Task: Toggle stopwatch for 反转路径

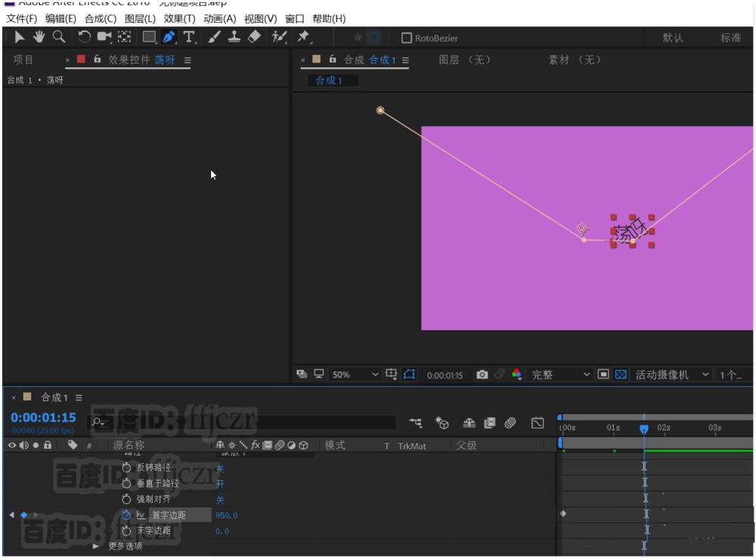Action: (126, 468)
